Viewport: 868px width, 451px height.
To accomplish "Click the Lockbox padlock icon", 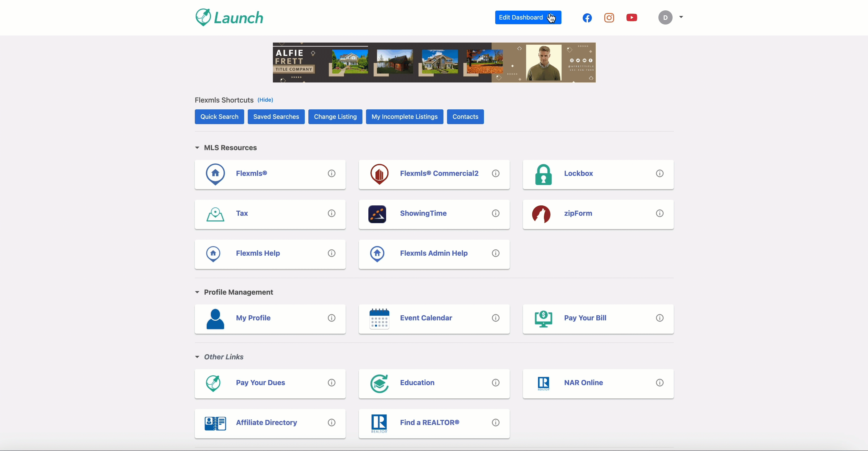I will 543,174.
